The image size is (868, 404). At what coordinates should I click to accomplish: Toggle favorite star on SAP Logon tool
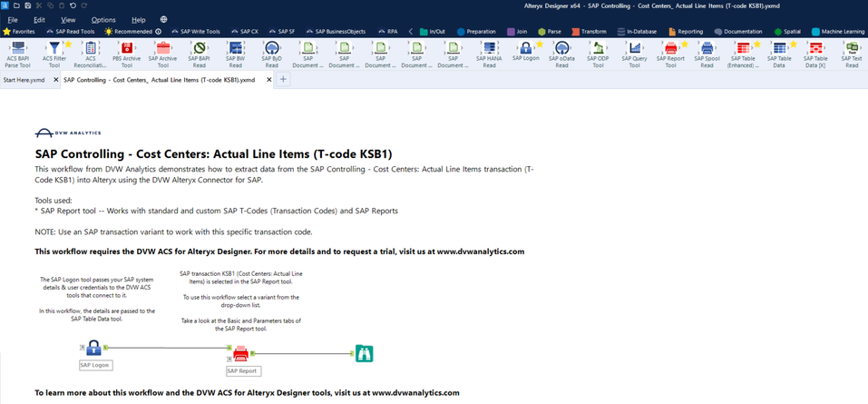[x=540, y=44]
